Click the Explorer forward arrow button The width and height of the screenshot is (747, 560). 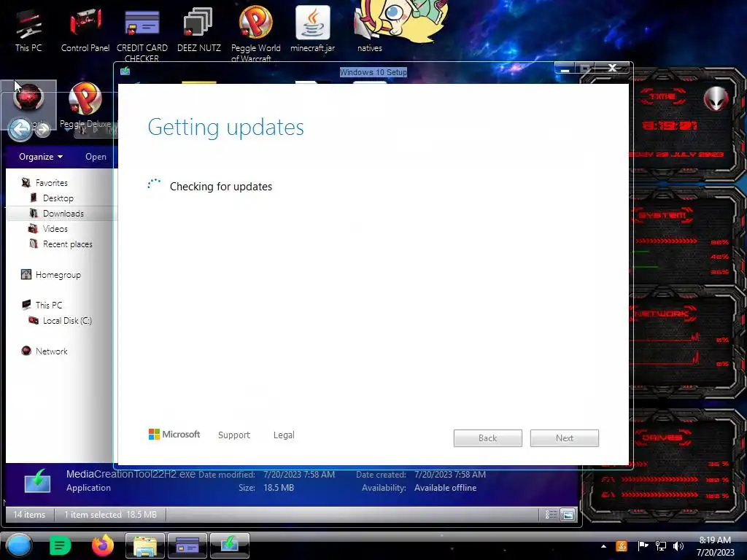click(42, 129)
